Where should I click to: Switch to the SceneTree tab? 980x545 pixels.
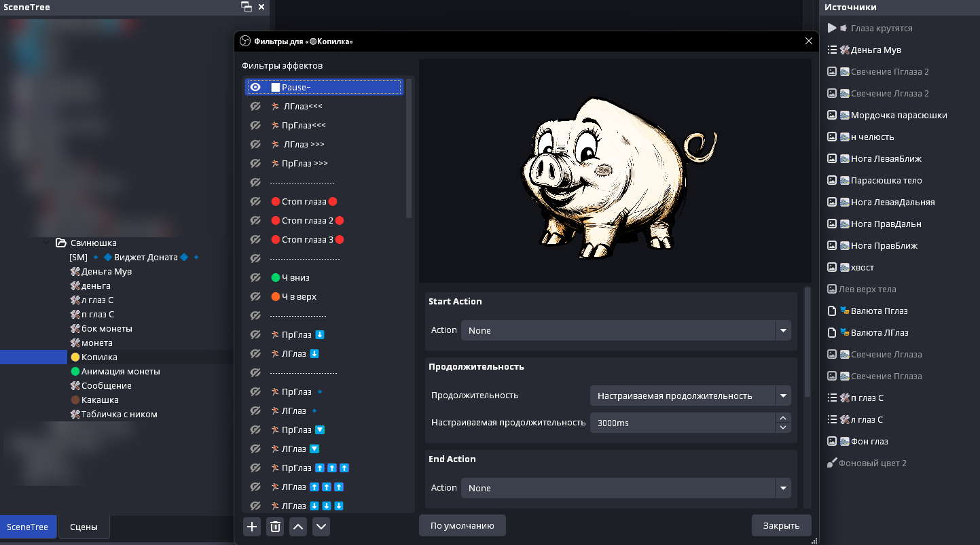(27, 527)
